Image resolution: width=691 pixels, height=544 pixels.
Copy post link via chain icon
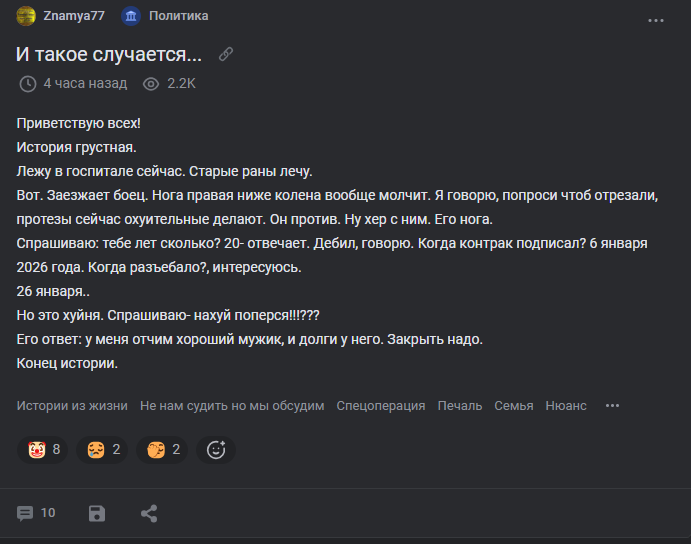(x=226, y=54)
